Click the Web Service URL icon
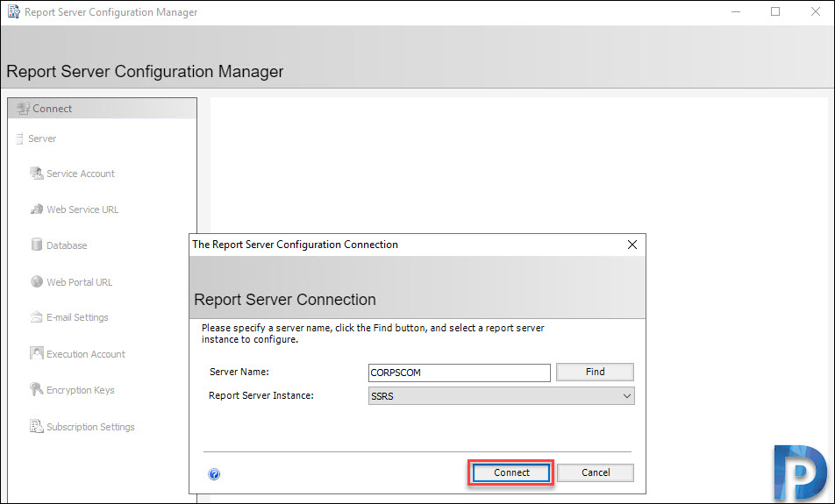This screenshot has height=504, width=835. pyautogui.click(x=36, y=209)
